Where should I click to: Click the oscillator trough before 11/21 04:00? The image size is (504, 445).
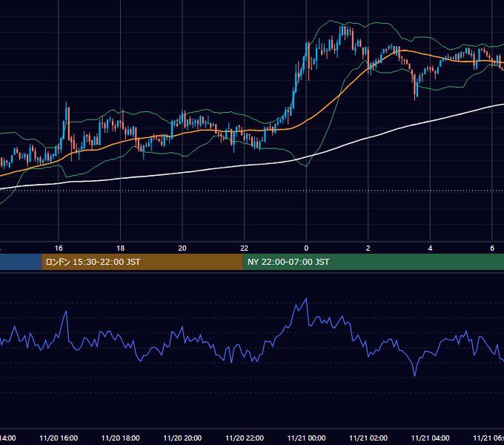click(x=414, y=375)
